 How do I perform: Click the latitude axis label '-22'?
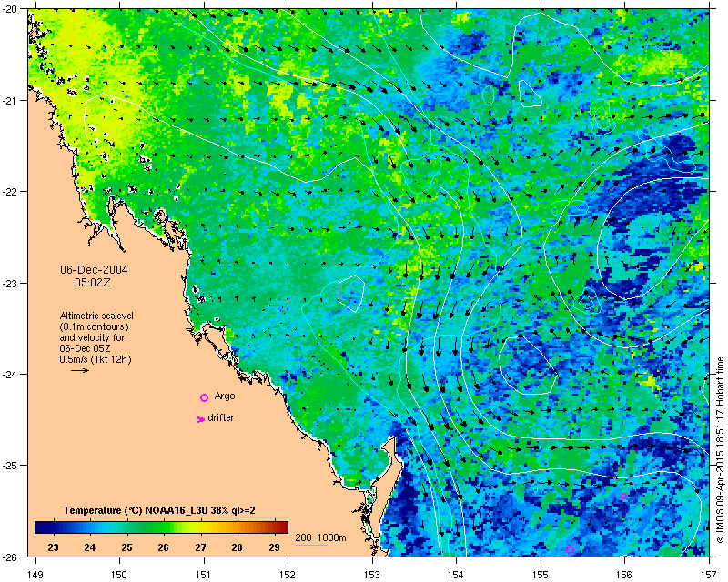click(9, 192)
